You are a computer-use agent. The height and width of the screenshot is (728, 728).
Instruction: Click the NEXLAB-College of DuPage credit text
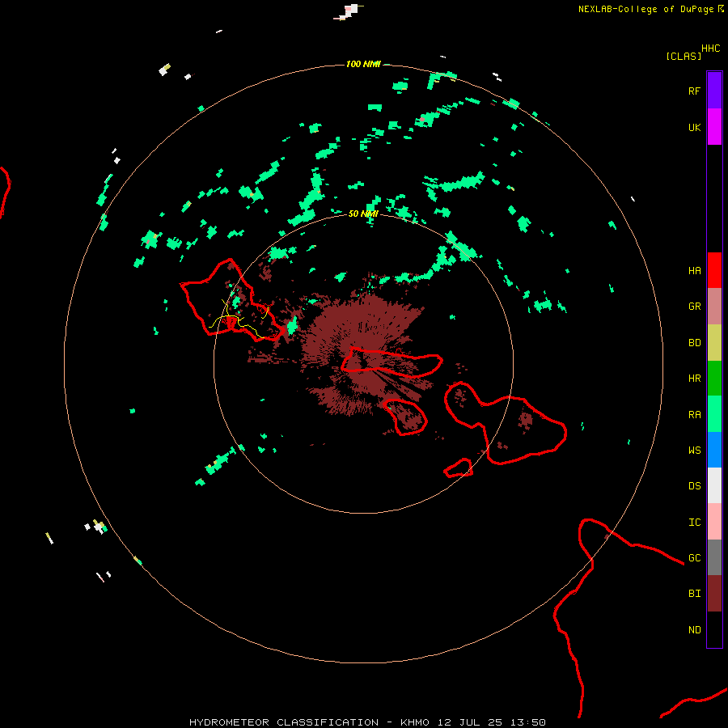tap(645, 9)
